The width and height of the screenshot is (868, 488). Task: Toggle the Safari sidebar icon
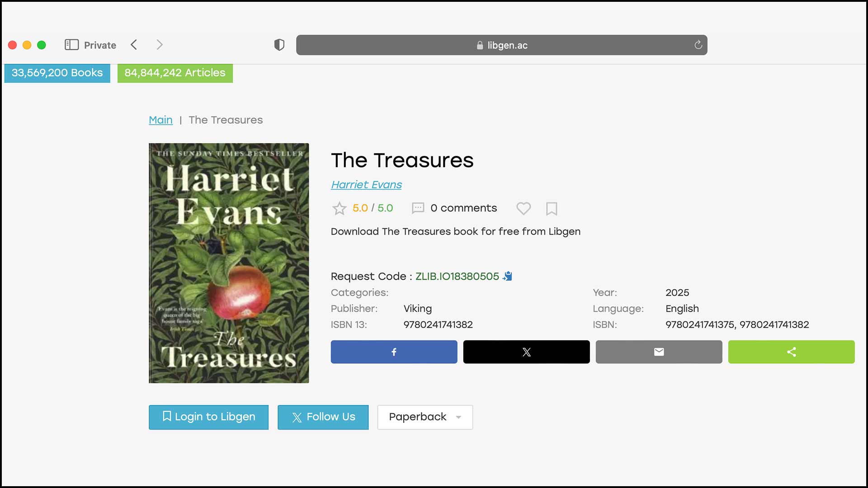[72, 45]
